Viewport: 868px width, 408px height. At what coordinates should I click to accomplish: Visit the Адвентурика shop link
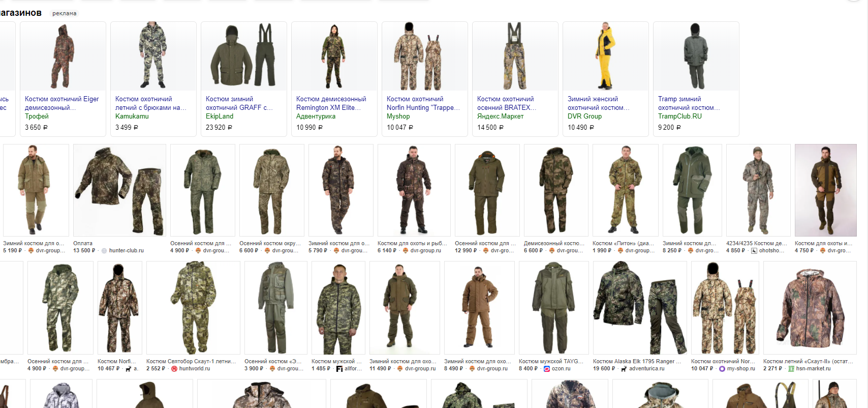pyautogui.click(x=316, y=116)
